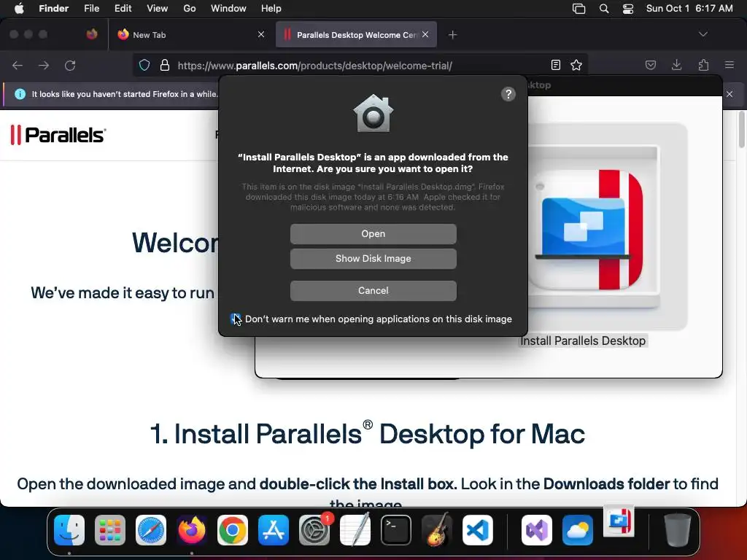The image size is (747, 560).
Task: Open Launchpad from the Dock
Action: [110, 530]
